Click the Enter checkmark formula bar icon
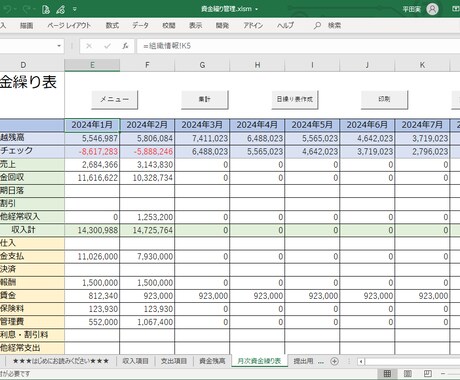Image resolution: width=460 pixels, height=380 pixels. tap(107, 46)
